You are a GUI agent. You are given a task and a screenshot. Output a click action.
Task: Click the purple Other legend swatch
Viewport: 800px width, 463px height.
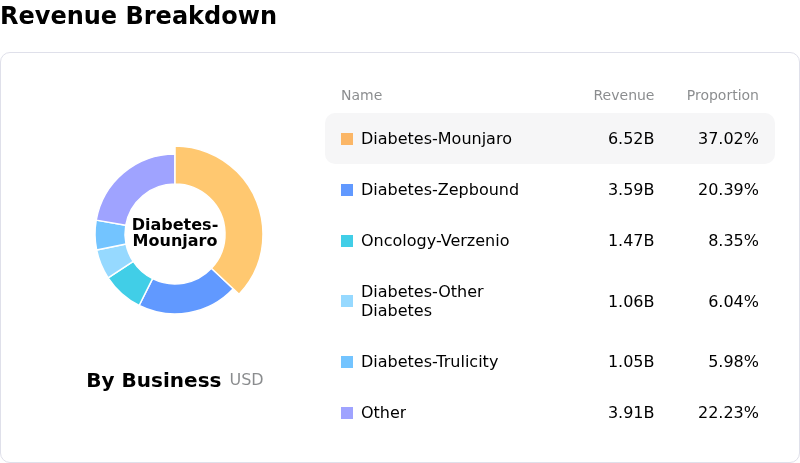coord(347,413)
